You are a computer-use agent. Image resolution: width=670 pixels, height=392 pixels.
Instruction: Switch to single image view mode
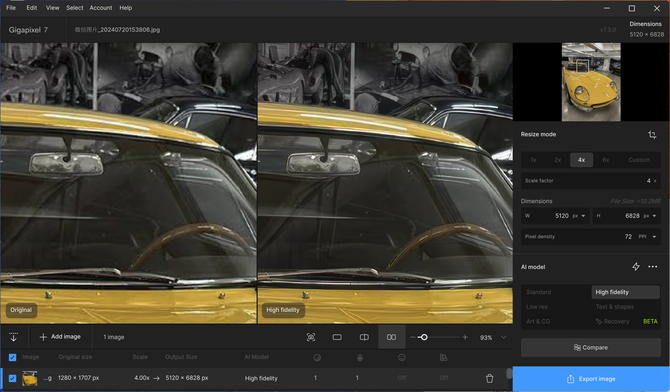coord(337,337)
